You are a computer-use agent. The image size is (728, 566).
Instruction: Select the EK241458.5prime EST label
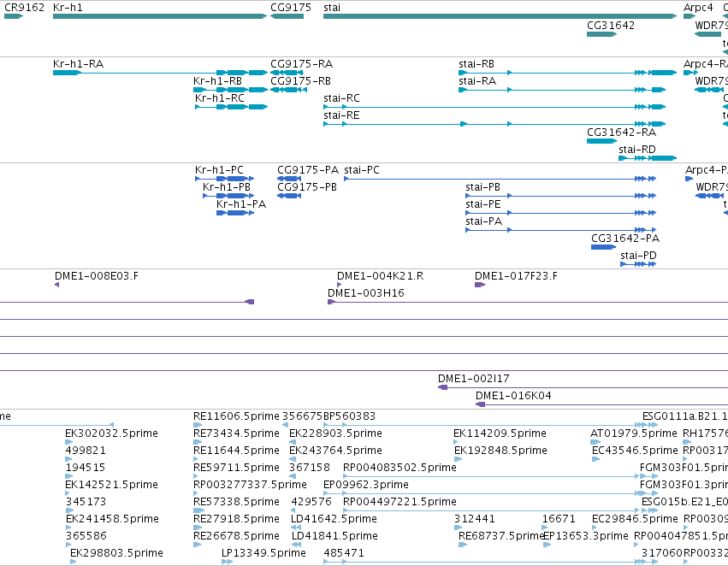pos(112,519)
